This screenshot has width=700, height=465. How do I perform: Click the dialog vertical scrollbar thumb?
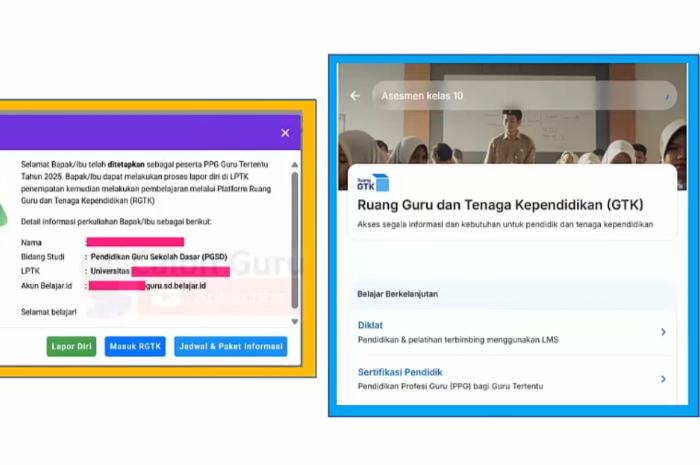(x=295, y=240)
